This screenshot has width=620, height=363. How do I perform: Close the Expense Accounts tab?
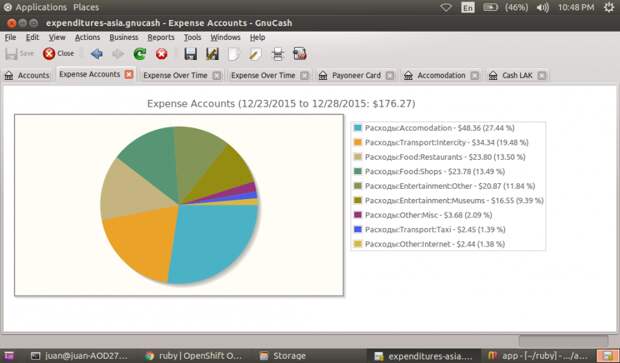129,74
